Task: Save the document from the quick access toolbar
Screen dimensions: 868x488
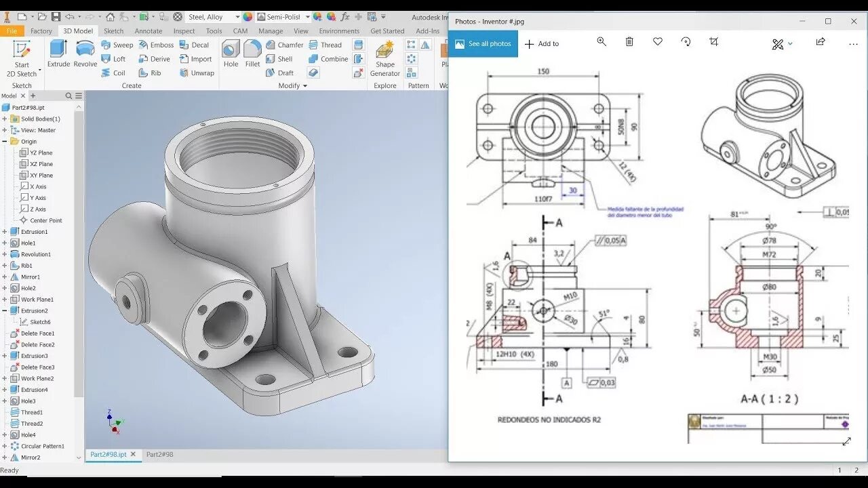Action: (x=56, y=16)
